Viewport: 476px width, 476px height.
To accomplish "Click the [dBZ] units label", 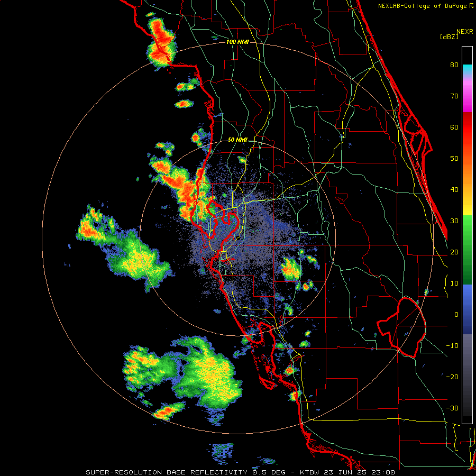I will [449, 36].
